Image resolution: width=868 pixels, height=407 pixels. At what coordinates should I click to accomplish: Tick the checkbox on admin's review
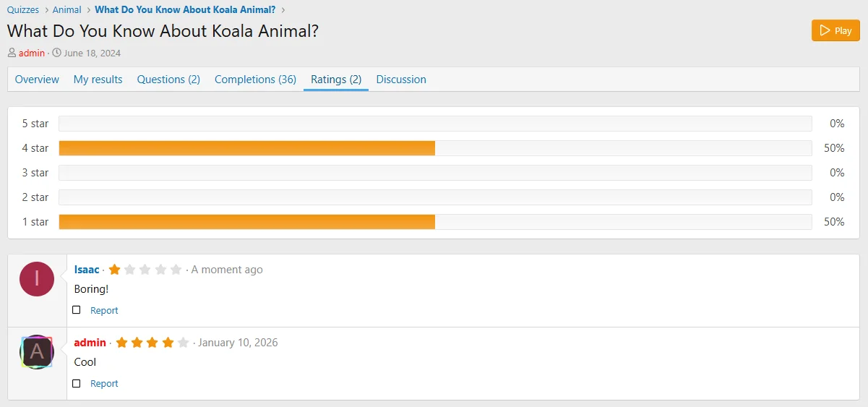tap(77, 383)
